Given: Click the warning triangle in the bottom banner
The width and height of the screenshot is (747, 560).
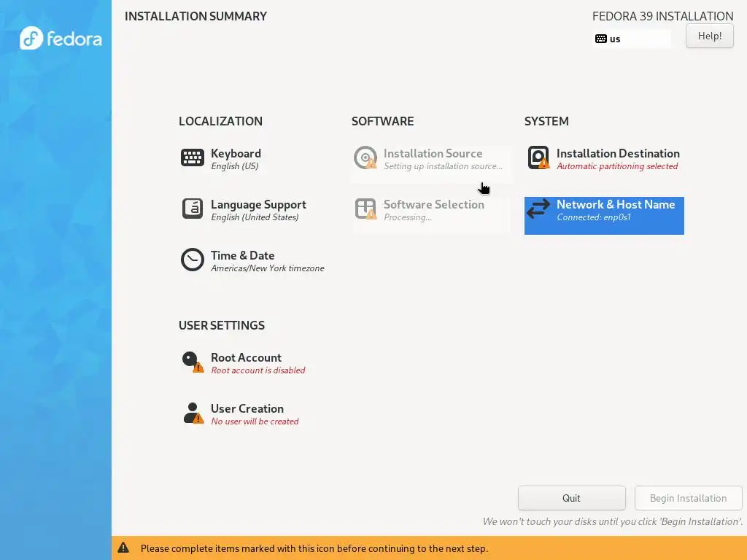Looking at the screenshot, I should (x=123, y=548).
